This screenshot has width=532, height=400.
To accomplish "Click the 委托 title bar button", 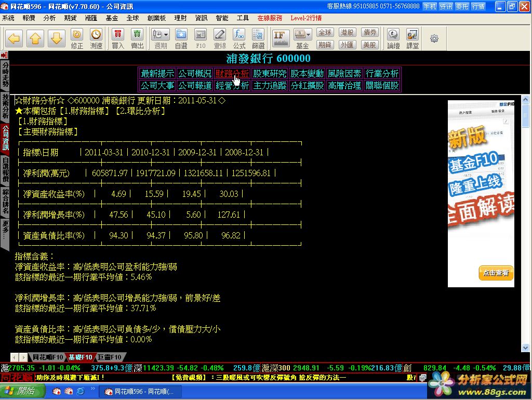I will tap(462, 6).
